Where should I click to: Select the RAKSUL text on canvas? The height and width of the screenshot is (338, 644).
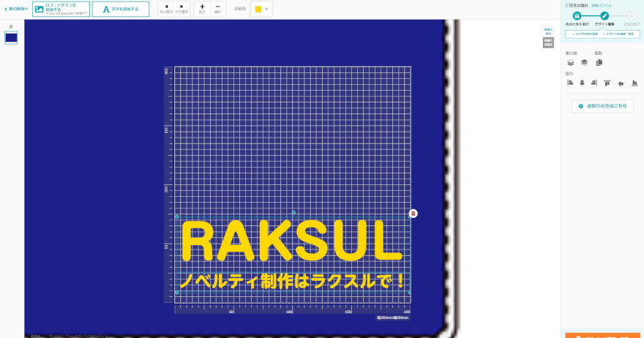point(291,241)
